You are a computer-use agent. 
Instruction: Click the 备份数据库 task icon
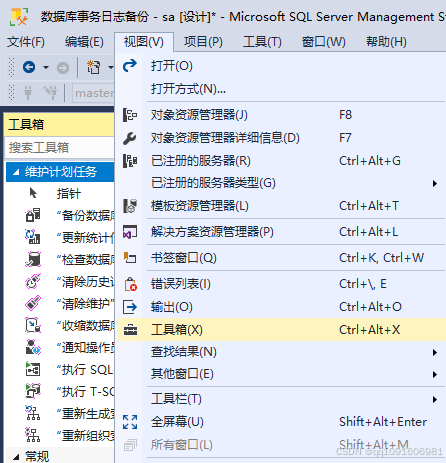coord(33,215)
